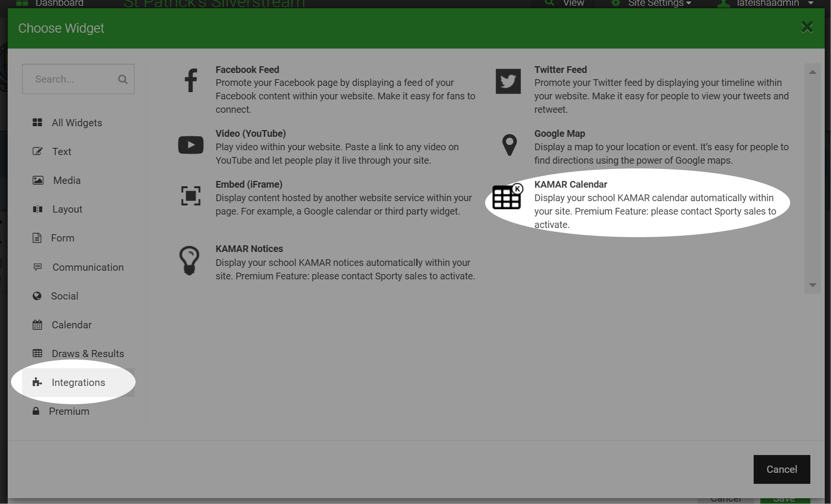Select the Integrations category
The height and width of the screenshot is (504, 831).
tap(78, 383)
